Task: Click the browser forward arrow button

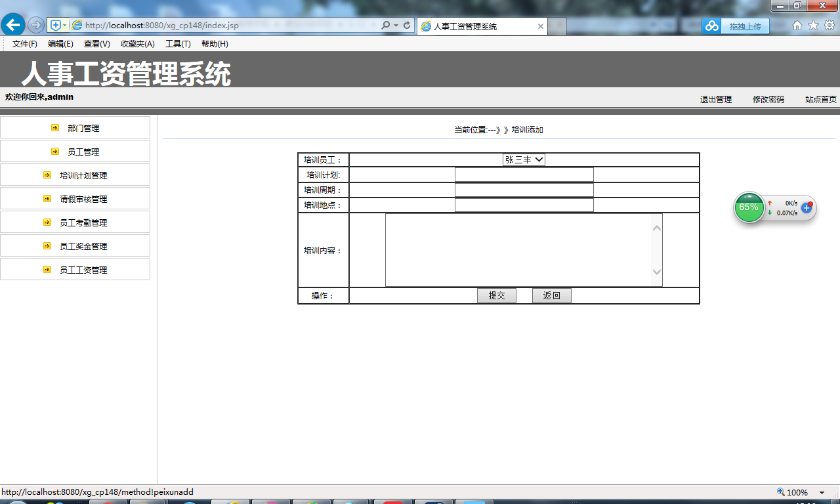Action: (x=36, y=26)
